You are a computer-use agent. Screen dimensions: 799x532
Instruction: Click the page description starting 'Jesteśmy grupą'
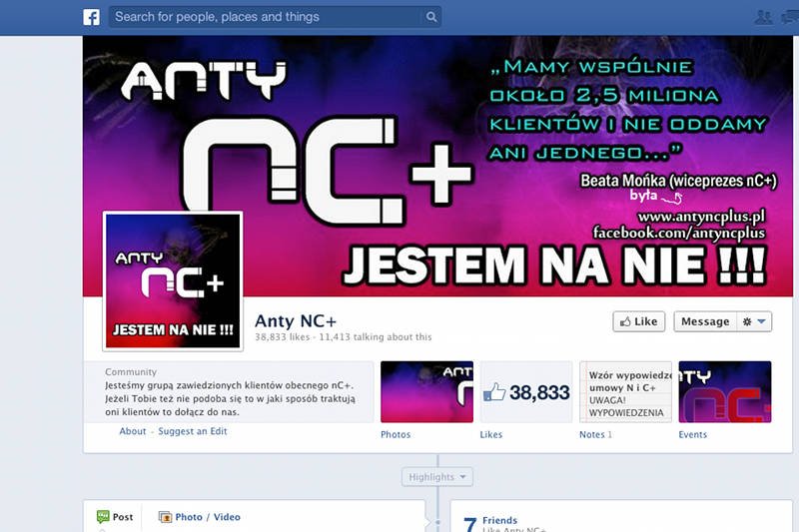231,398
